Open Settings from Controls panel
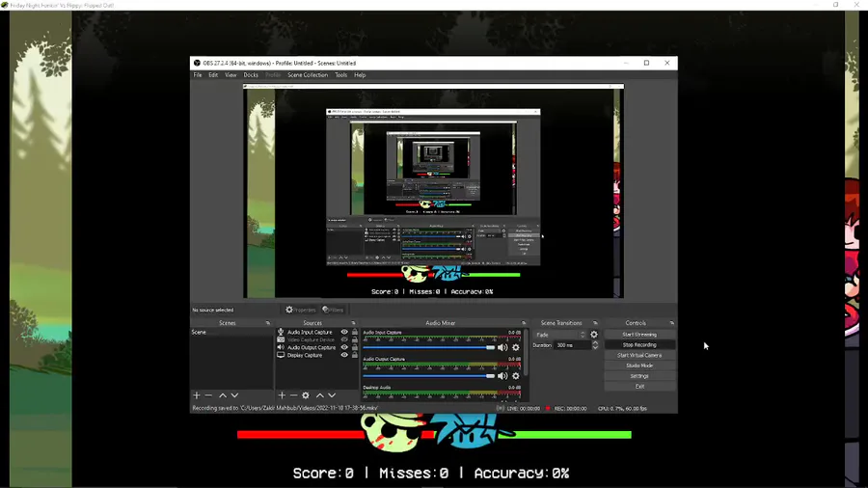Image resolution: width=868 pixels, height=488 pixels. (639, 376)
